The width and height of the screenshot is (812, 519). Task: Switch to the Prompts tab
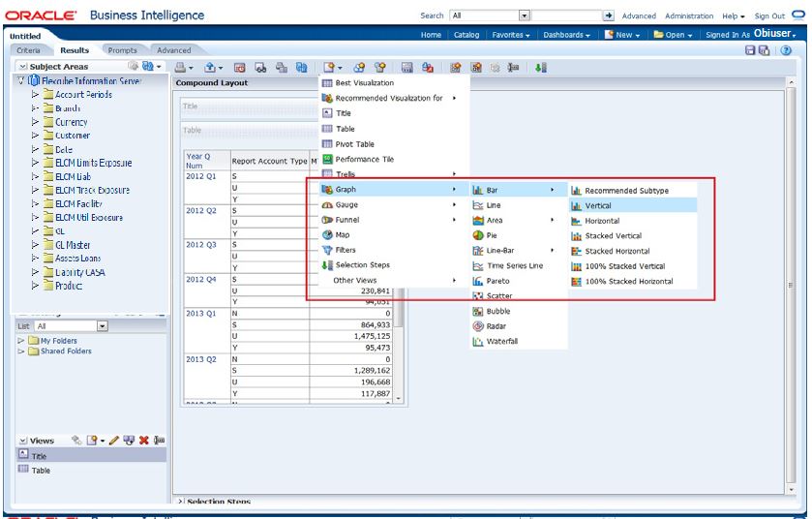click(x=123, y=50)
